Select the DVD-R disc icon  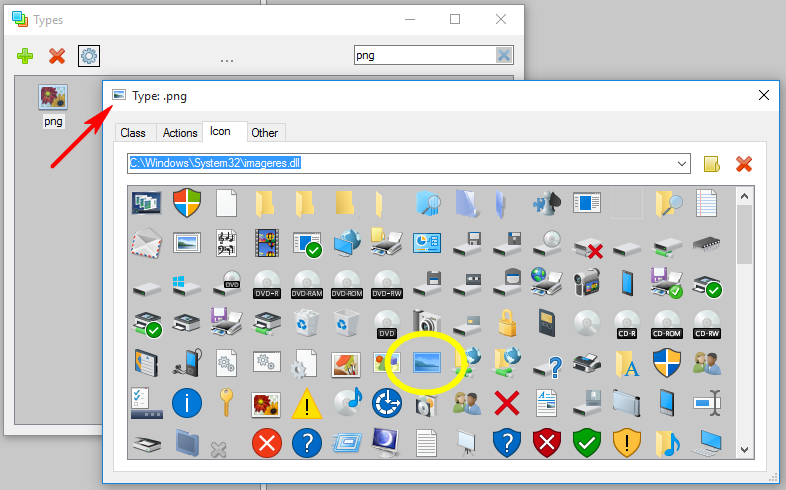pos(267,284)
